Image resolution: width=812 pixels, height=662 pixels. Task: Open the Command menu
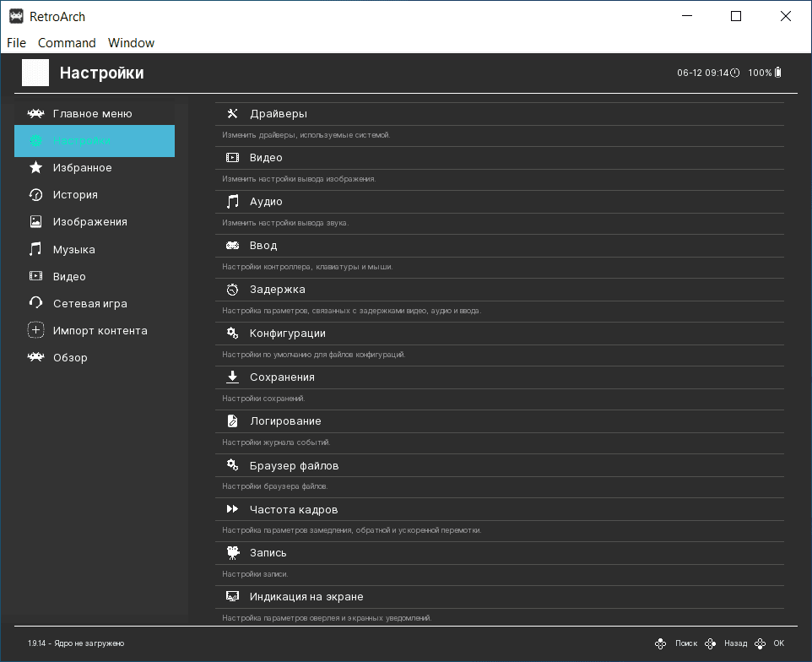(x=67, y=43)
